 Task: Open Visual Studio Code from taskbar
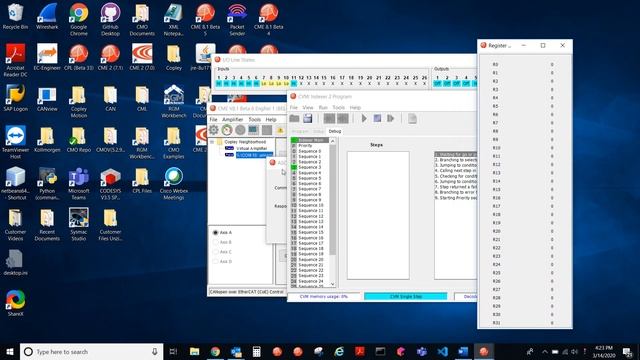point(442,351)
